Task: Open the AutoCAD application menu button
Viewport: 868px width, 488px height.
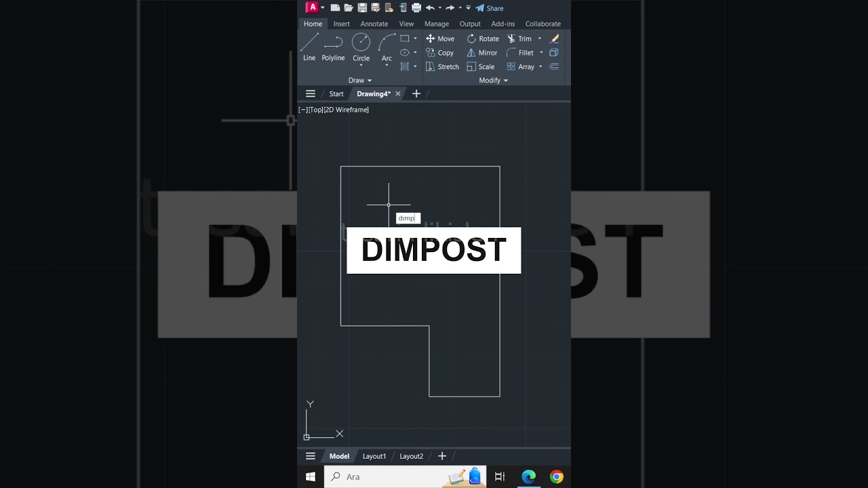Action: 312,7
